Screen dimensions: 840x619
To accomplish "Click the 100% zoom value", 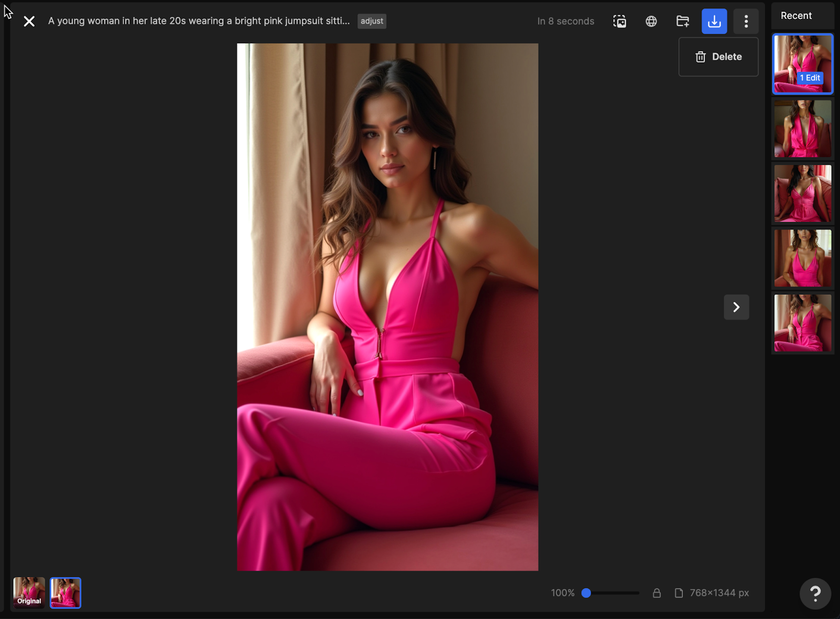I will coord(563,593).
